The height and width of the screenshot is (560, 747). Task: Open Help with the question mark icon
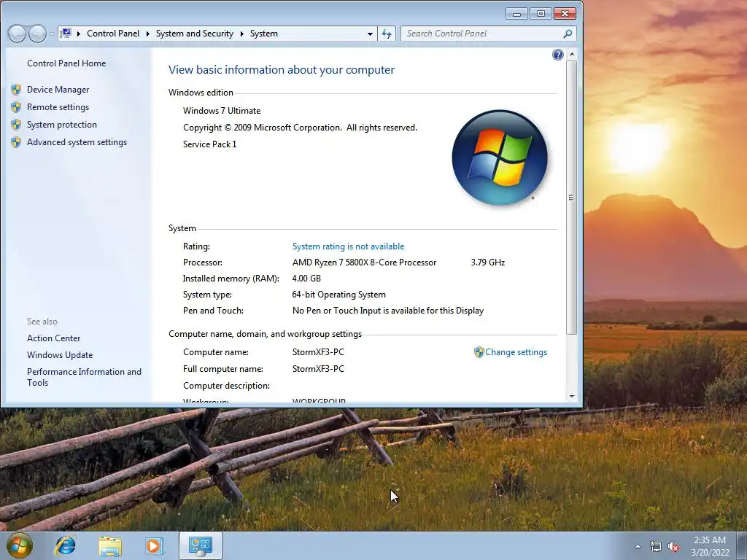(558, 55)
